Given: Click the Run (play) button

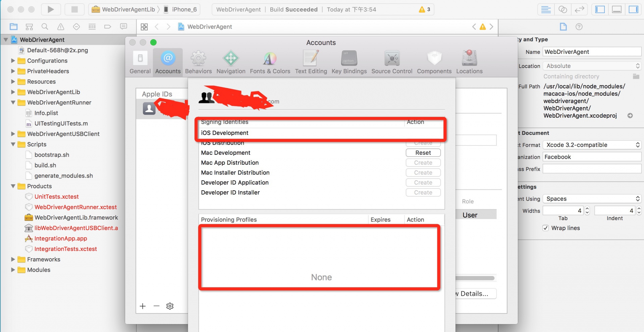Looking at the screenshot, I should pyautogui.click(x=51, y=9).
